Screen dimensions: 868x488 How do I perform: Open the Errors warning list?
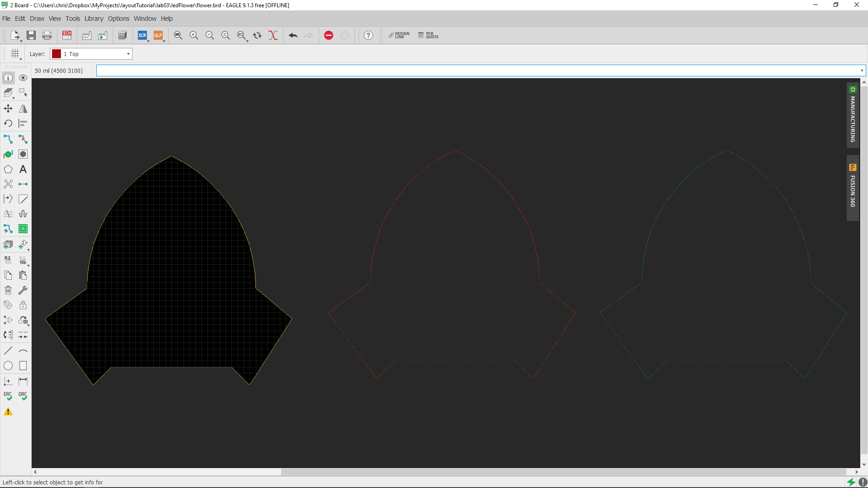pos(8,412)
